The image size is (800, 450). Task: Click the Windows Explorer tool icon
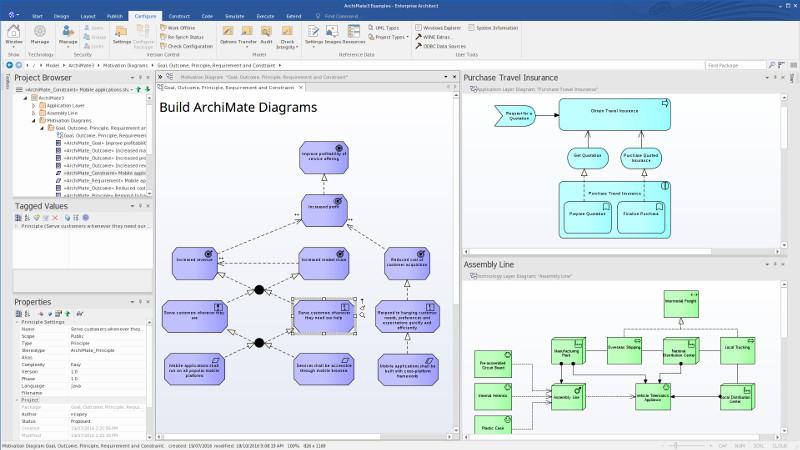pos(440,28)
